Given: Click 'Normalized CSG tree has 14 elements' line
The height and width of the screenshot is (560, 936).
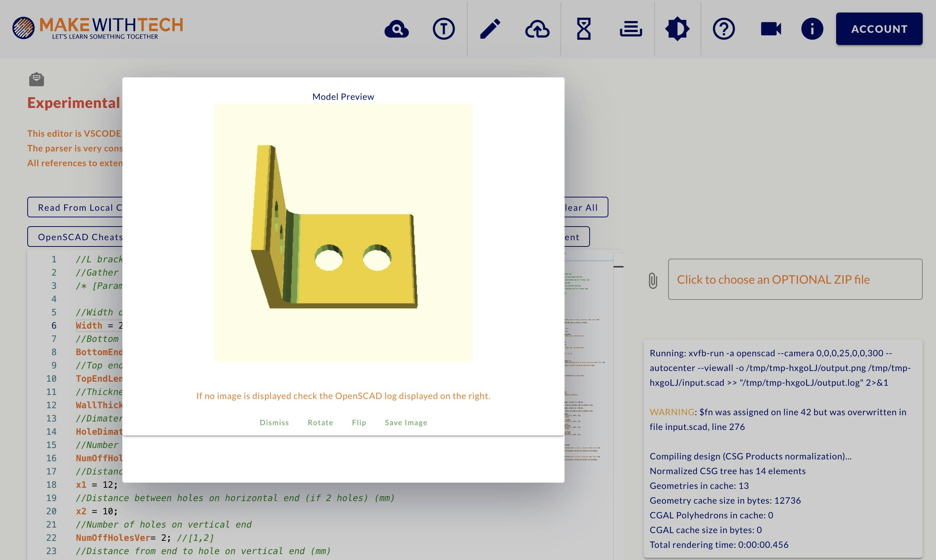Looking at the screenshot, I should tap(727, 471).
